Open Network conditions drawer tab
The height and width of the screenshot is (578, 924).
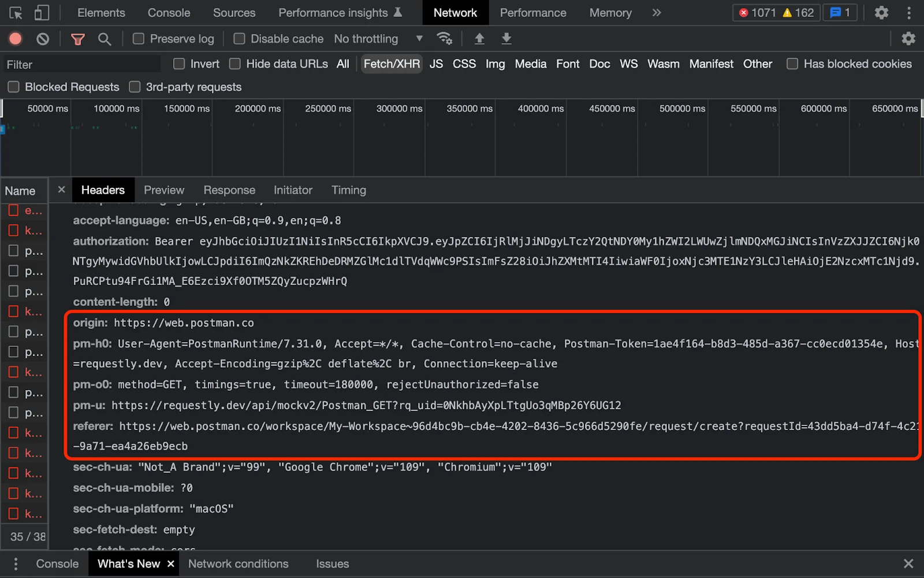238,564
